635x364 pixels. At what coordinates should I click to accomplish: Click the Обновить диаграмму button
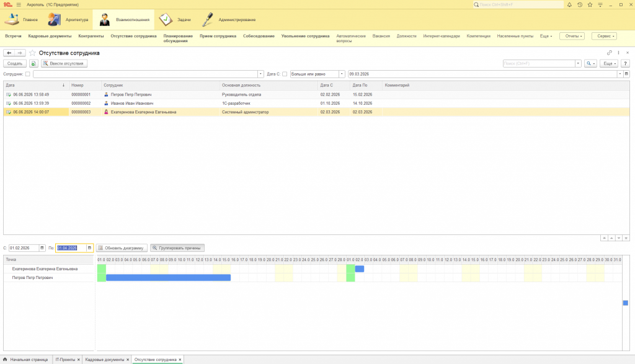(122, 248)
